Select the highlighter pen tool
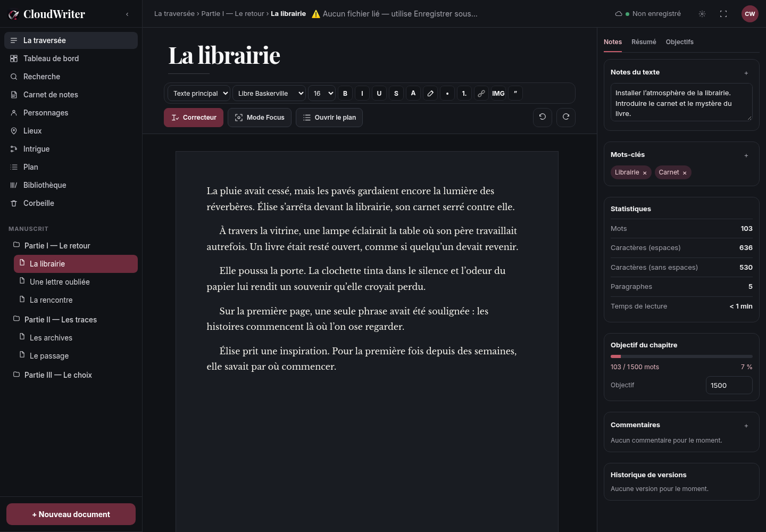 pos(430,94)
